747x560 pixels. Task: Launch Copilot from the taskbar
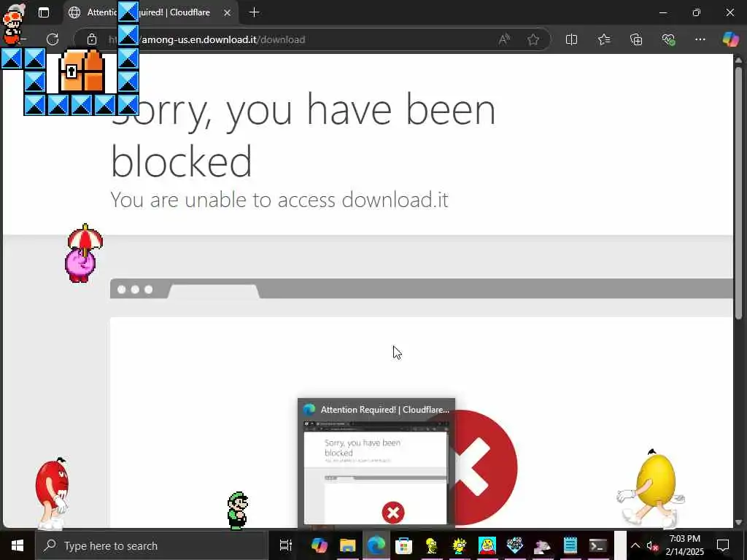pos(320,545)
